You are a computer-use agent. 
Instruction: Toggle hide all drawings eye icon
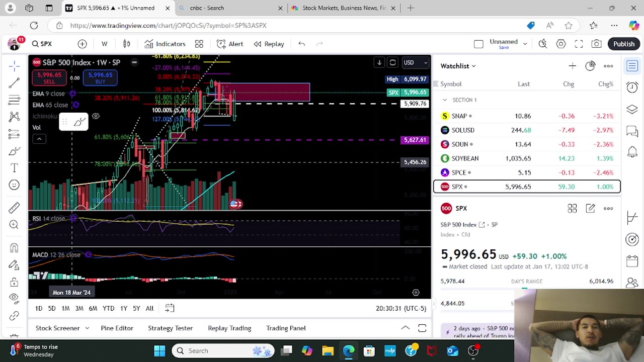(x=14, y=298)
